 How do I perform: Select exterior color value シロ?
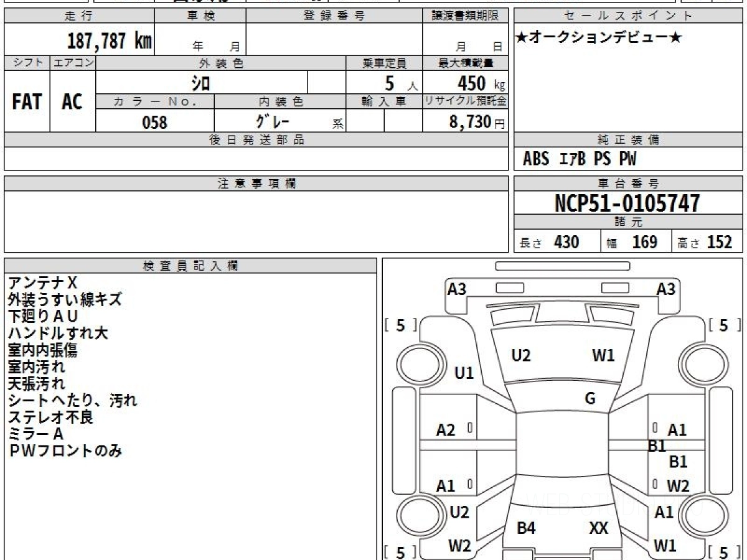pyautogui.click(x=200, y=83)
